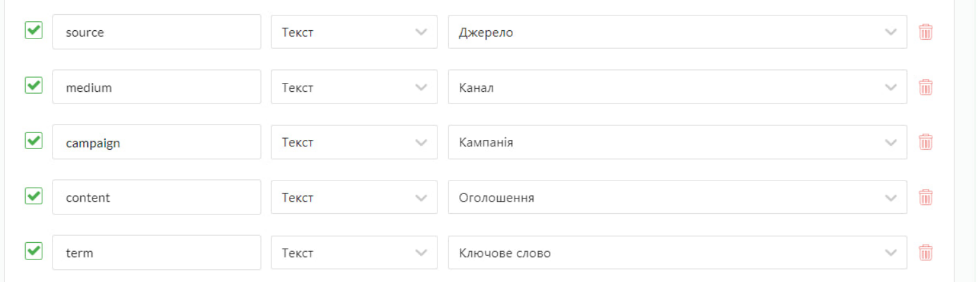Focus the campaign name input field

tap(156, 142)
